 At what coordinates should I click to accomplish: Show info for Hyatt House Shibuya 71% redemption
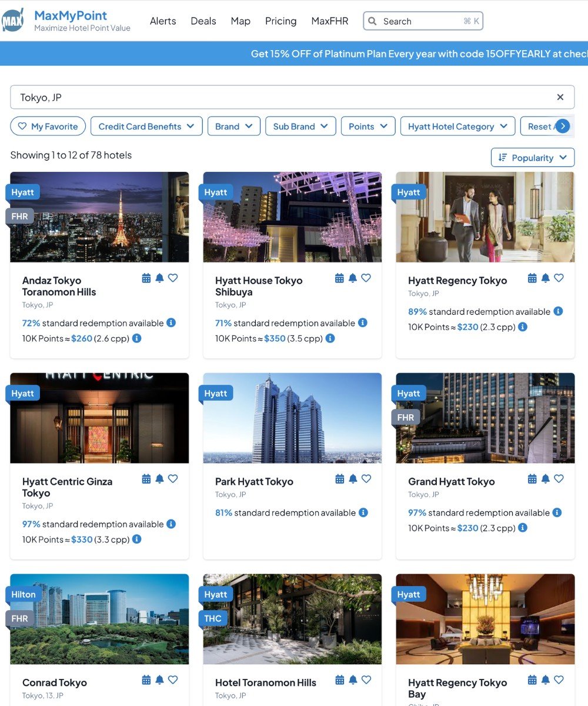click(x=363, y=322)
